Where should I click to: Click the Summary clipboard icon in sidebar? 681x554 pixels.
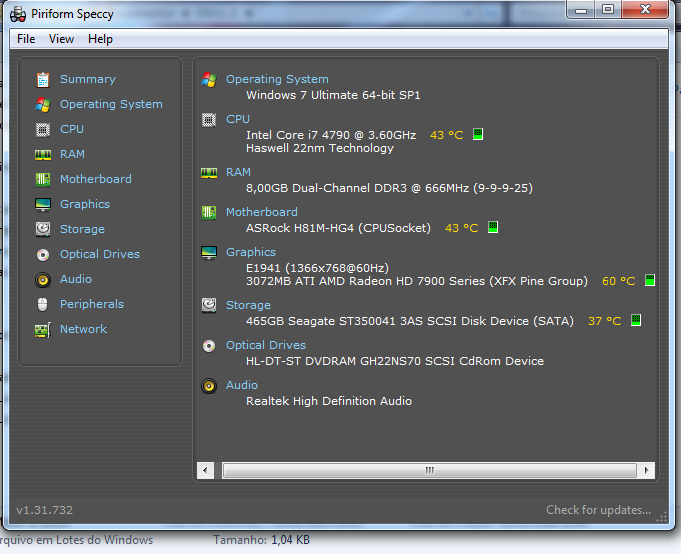click(x=43, y=79)
